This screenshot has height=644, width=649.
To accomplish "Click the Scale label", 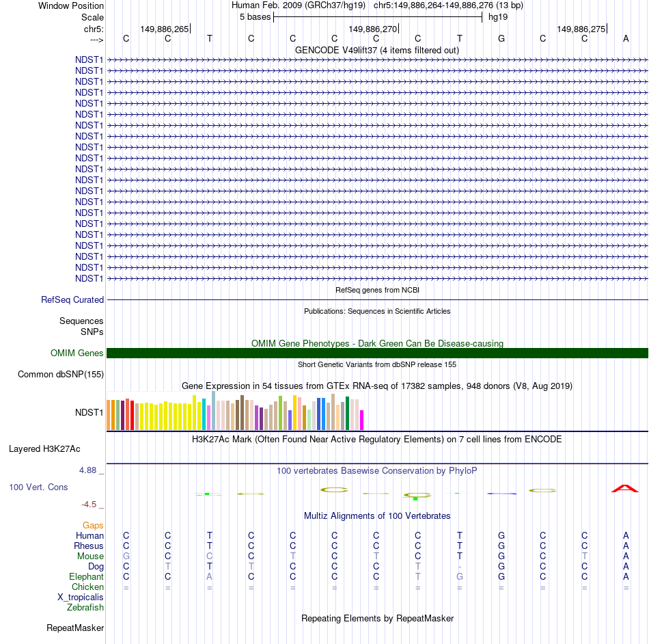I will point(92,17).
